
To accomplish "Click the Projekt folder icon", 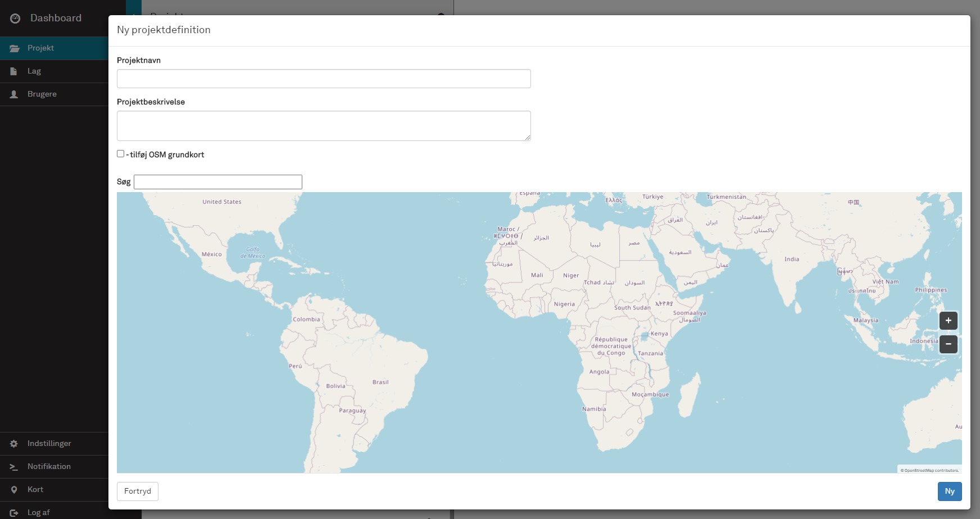I will 15,48.
